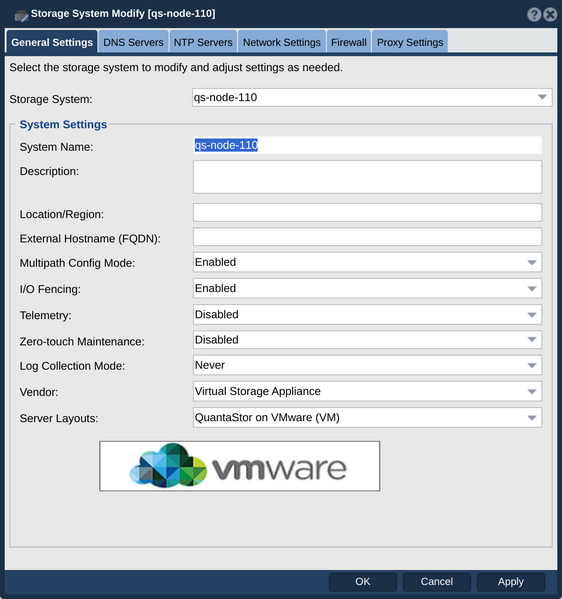Image resolution: width=562 pixels, height=599 pixels.
Task: Confirm changes with the OK button
Action: click(363, 582)
